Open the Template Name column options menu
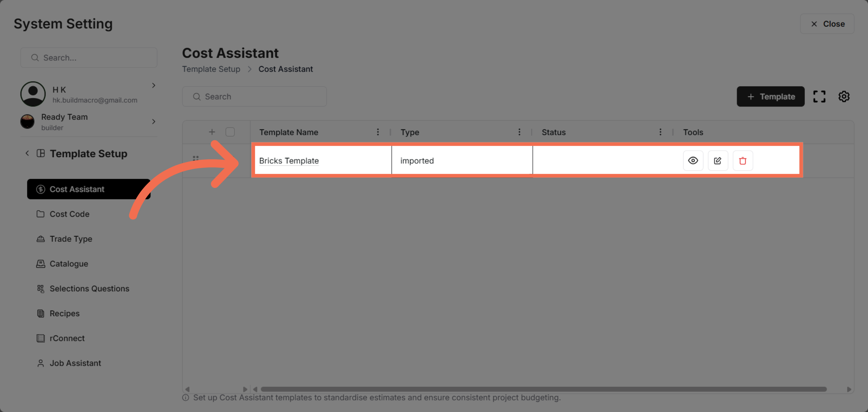 378,132
